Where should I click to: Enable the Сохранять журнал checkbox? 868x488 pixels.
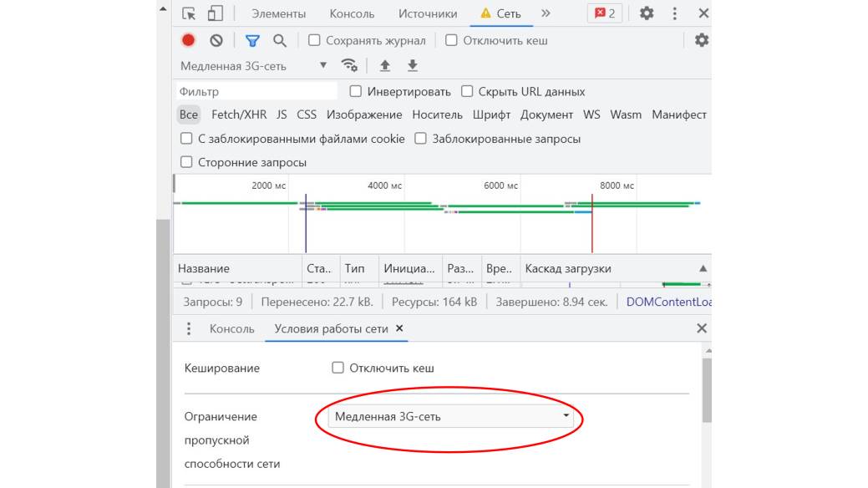pyautogui.click(x=314, y=40)
